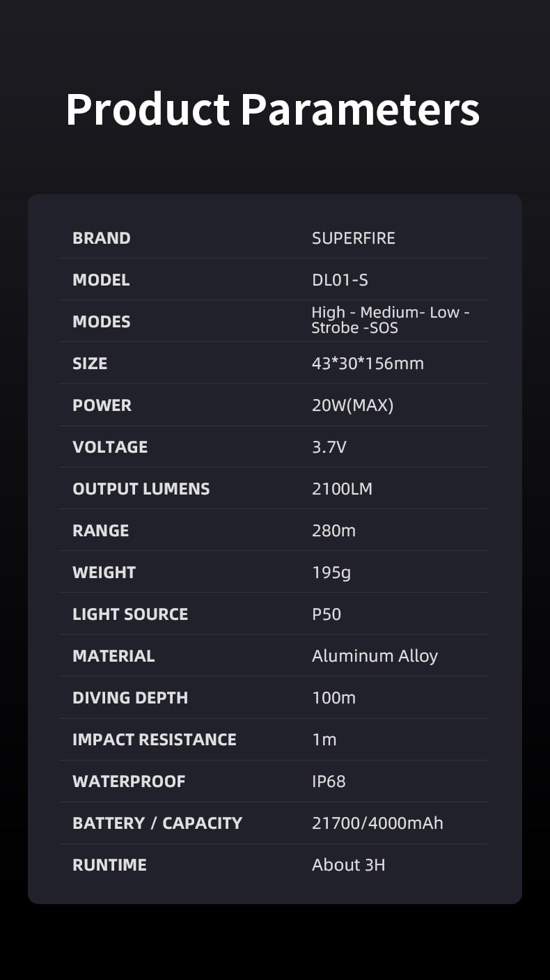Click the OUTPUT LUMENS label
550x980 pixels.
(141, 489)
